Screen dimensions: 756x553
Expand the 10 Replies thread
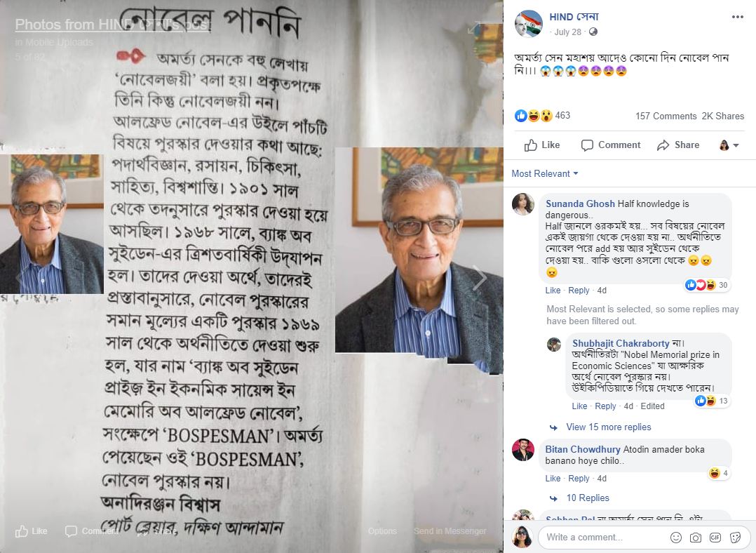point(587,498)
